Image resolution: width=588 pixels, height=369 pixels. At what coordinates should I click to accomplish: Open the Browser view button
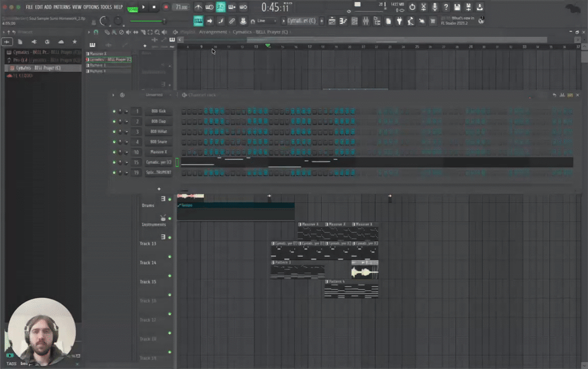[x=377, y=21]
